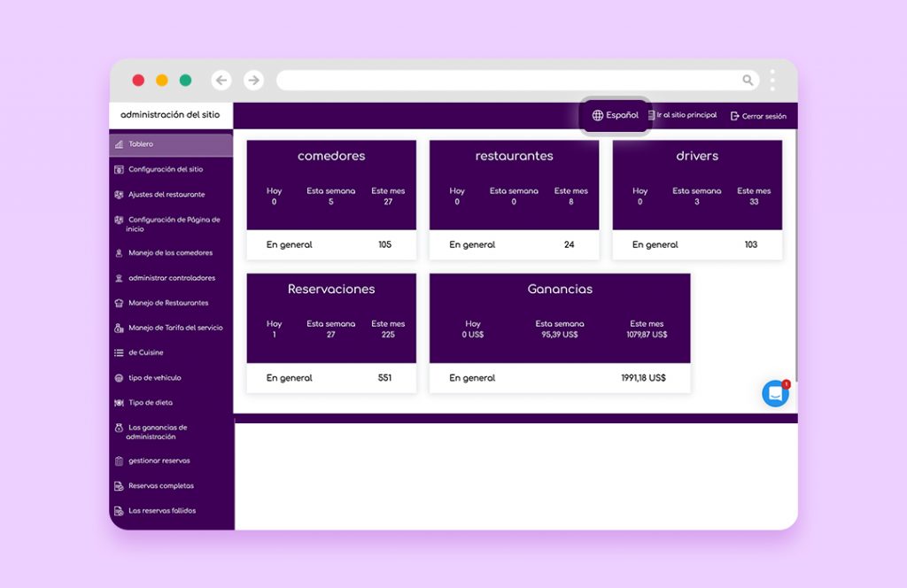Open administrar controladores section

click(171, 278)
